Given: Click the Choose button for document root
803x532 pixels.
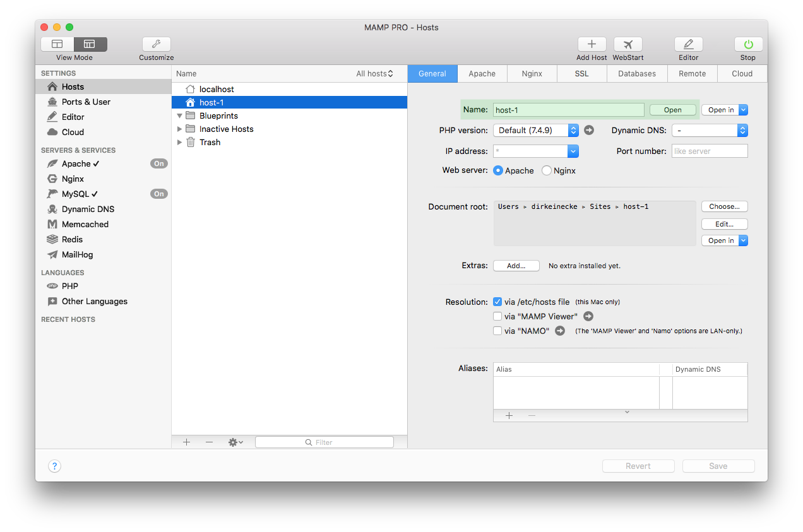Looking at the screenshot, I should tap(724, 206).
